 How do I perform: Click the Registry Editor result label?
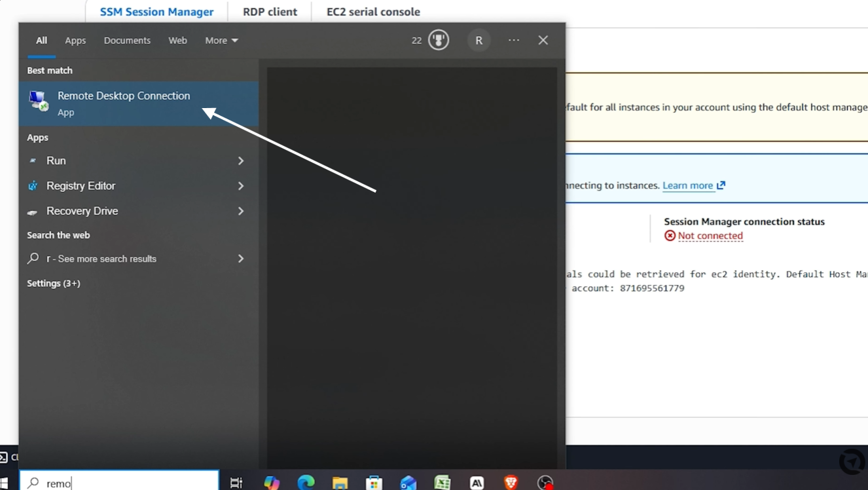coord(81,186)
